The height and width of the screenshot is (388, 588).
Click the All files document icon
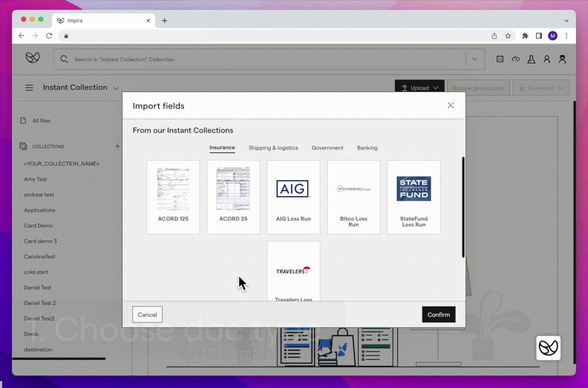tap(23, 120)
